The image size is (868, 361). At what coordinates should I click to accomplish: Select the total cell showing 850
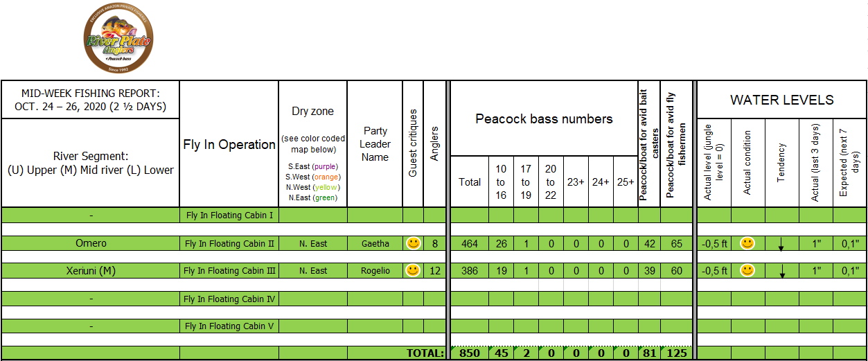(x=470, y=353)
